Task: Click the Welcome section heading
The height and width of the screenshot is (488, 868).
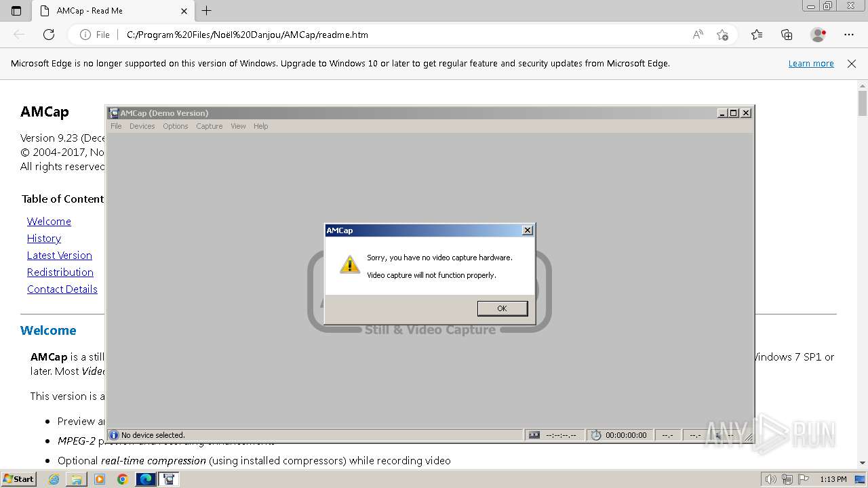Action: (x=48, y=331)
